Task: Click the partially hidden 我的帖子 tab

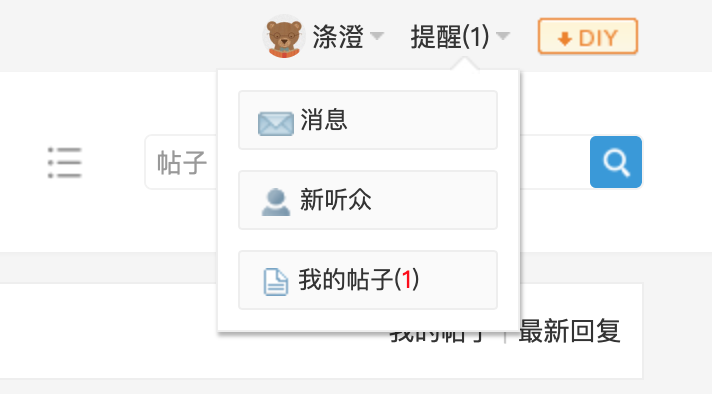Action: (x=439, y=337)
